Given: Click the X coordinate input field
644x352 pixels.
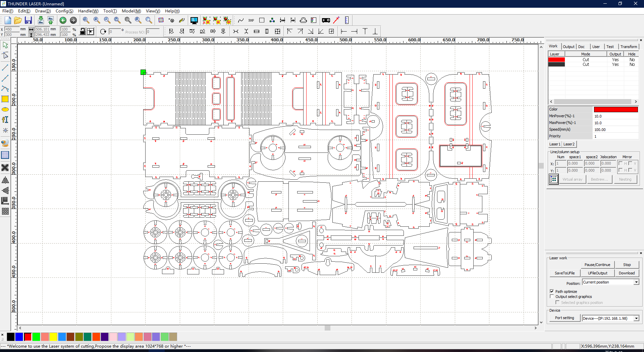Looking at the screenshot, I should point(12,29).
